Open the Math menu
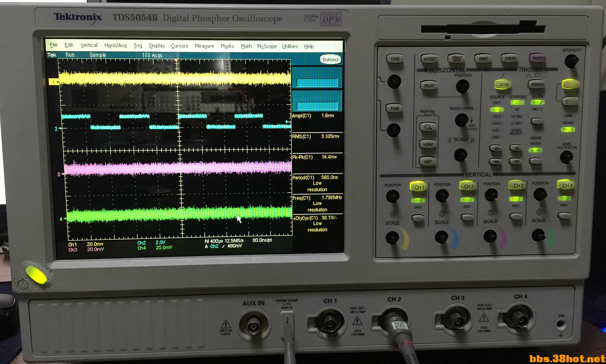Screen dimensions: 606x364 (x=246, y=46)
